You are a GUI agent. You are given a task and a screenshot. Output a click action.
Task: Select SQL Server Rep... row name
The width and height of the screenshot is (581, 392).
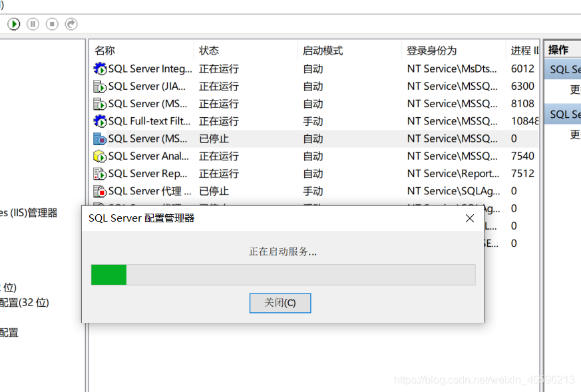148,174
